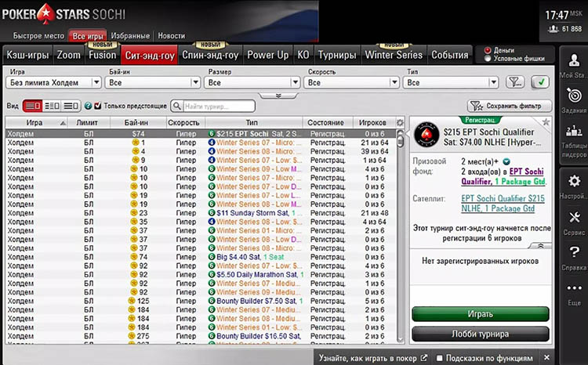Viewport: 588px width, 365px height.
Task: Open Лобби турнира button
Action: point(481,334)
